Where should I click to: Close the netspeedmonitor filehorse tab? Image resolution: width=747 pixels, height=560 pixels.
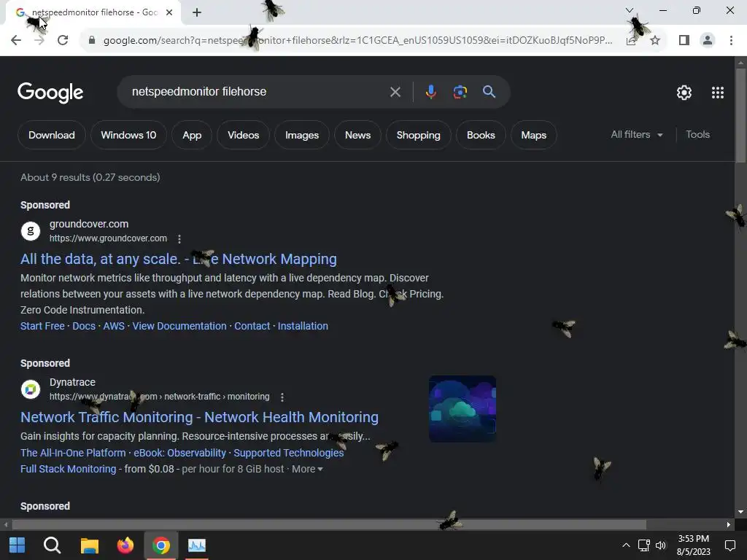point(169,12)
